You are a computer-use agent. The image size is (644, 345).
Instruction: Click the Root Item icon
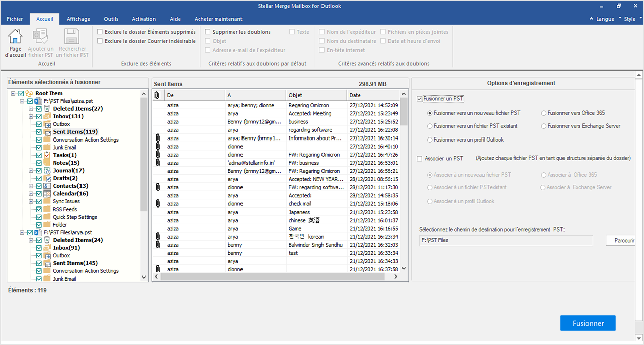pos(29,93)
